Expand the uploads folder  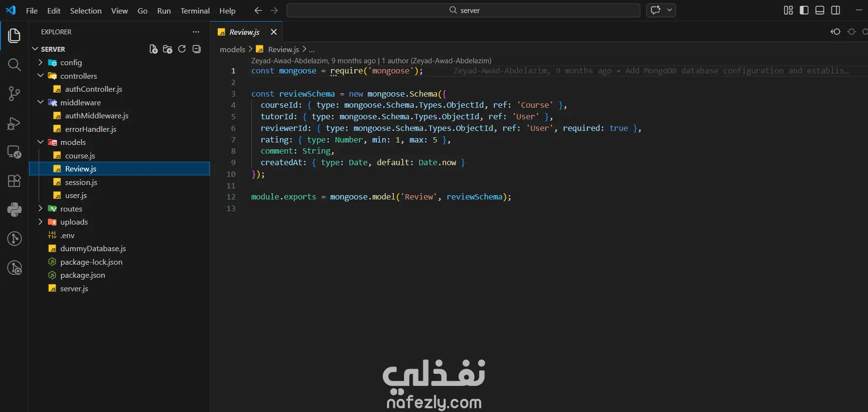[41, 222]
